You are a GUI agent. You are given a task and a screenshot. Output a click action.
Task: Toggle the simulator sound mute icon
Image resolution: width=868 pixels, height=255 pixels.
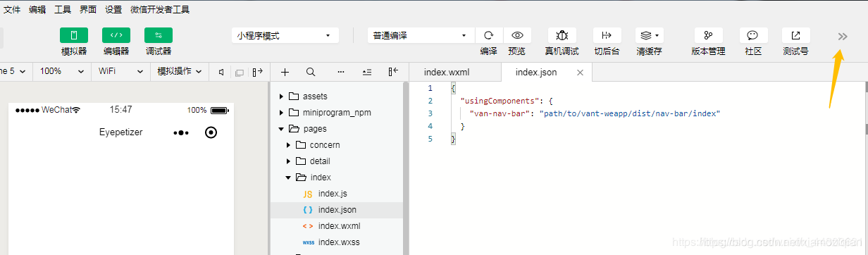(x=221, y=72)
